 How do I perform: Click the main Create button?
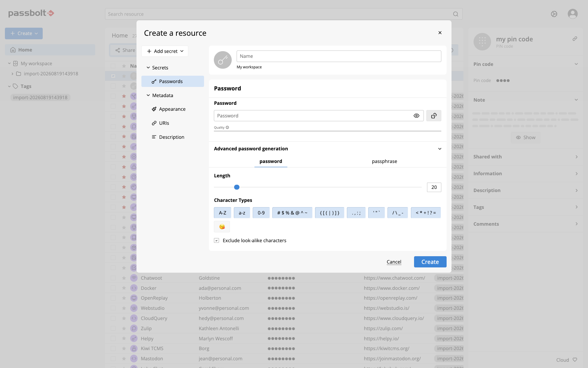(x=24, y=33)
